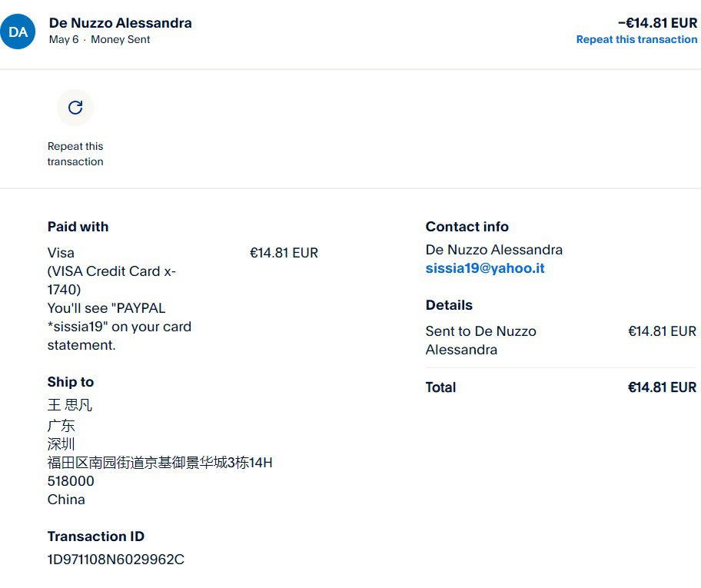Image resolution: width=701 pixels, height=588 pixels.
Task: Click the Contact info heading
Action: [467, 227]
